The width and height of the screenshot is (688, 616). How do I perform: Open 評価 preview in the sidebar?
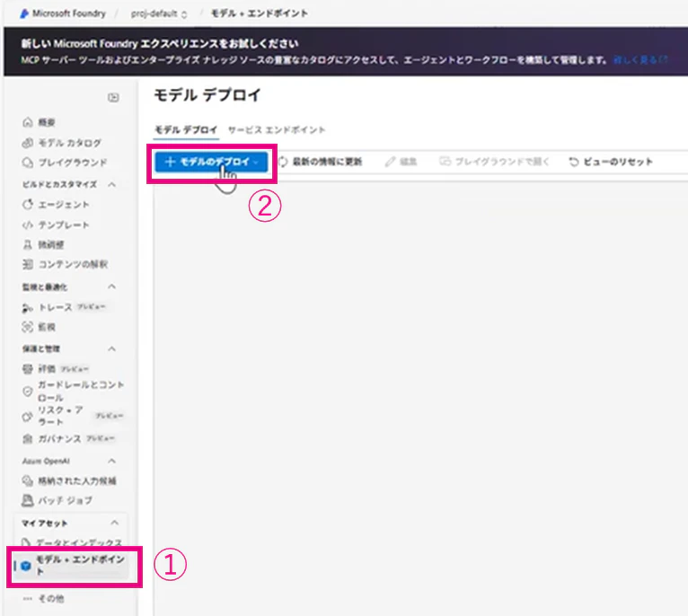[x=56, y=368]
